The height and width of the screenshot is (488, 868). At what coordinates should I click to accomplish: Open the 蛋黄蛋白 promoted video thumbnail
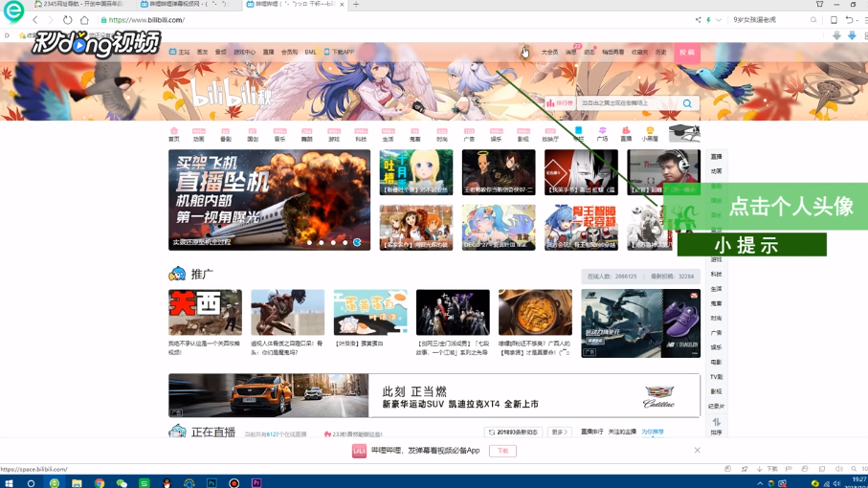tap(370, 312)
